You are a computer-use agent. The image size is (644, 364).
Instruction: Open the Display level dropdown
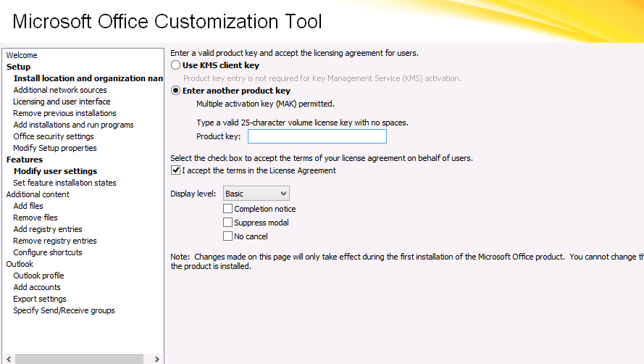(x=256, y=194)
